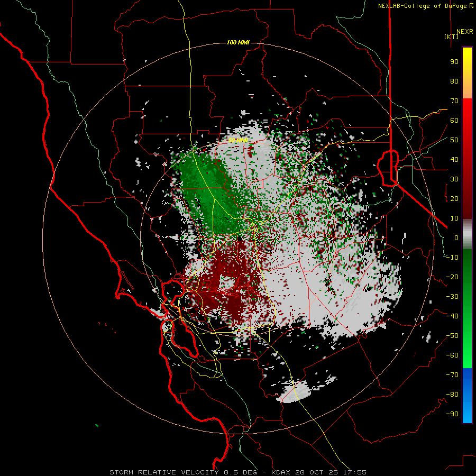
Task: Select the 50 NMI range ring label
Action: [239, 140]
